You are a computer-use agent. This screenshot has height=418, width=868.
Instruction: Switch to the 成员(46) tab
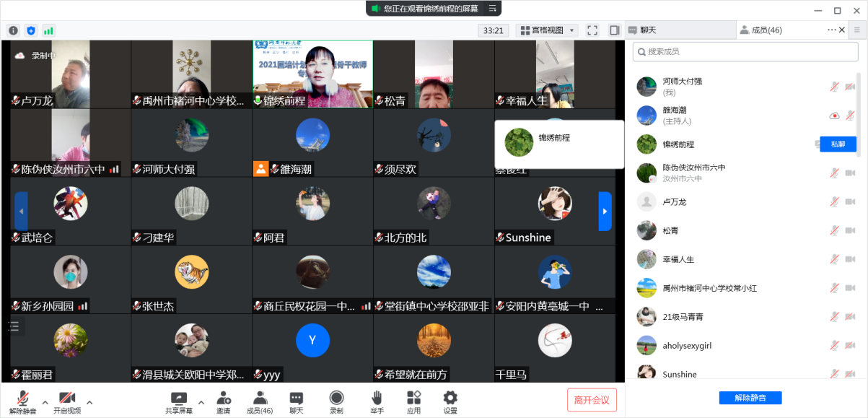tap(763, 29)
